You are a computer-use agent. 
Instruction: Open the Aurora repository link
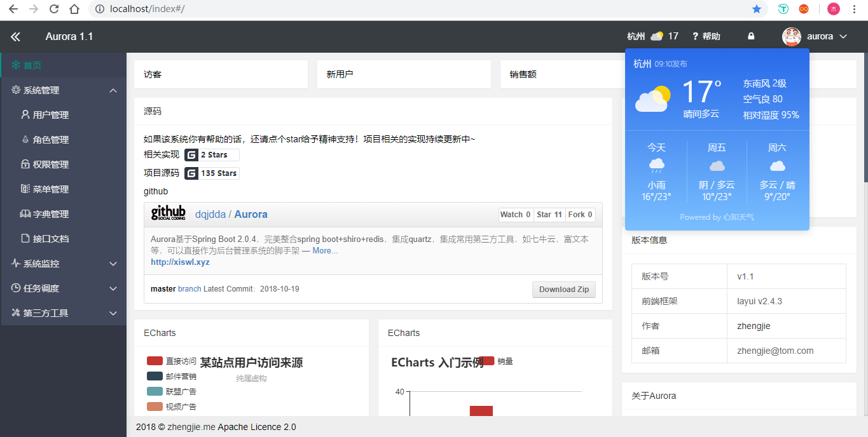[251, 215]
